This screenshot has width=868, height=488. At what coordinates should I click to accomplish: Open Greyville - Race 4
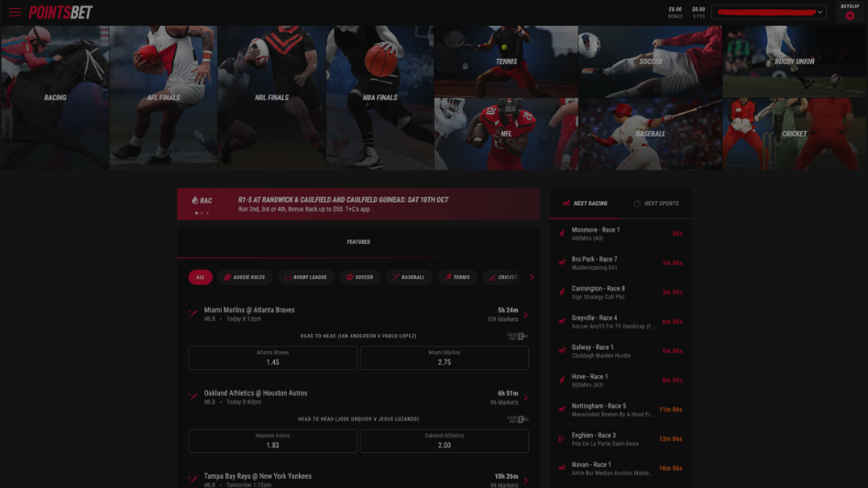pyautogui.click(x=620, y=322)
